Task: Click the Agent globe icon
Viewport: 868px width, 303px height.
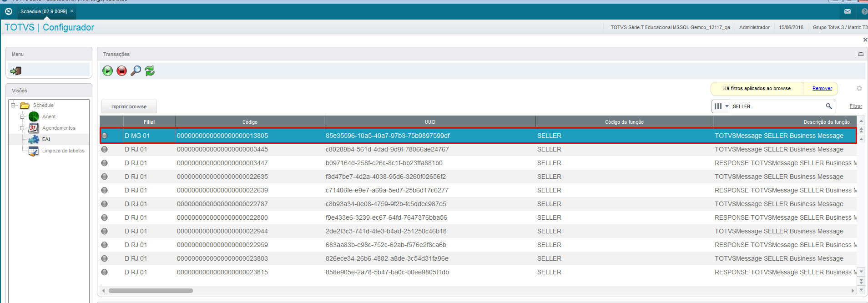Action: tap(34, 116)
